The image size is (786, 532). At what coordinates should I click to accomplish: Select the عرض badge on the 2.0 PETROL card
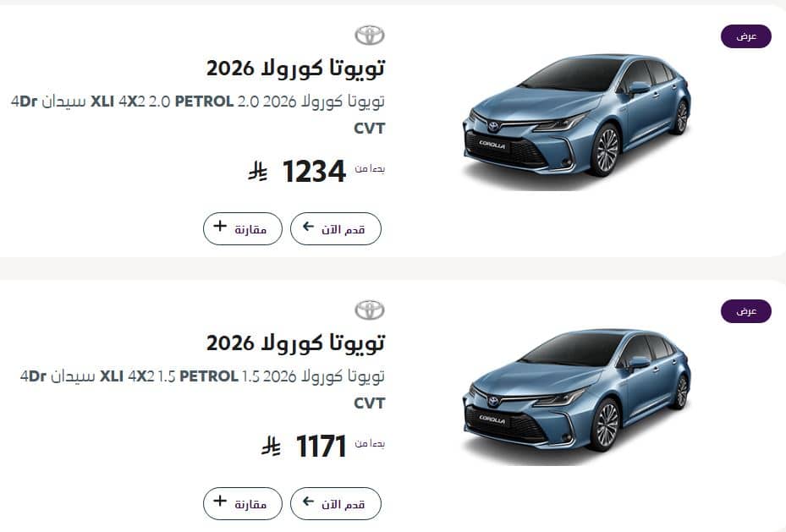(745, 36)
